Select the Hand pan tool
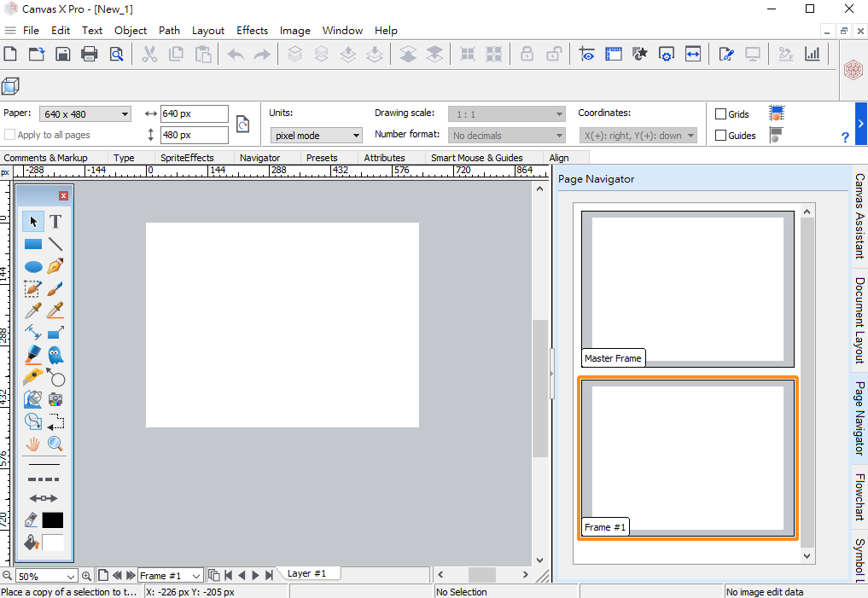The height and width of the screenshot is (598, 868). click(x=33, y=444)
